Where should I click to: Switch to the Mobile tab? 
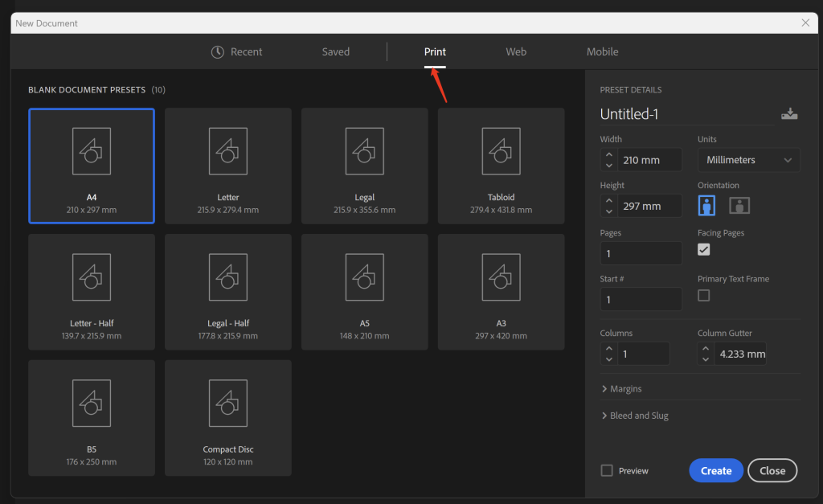pos(602,51)
